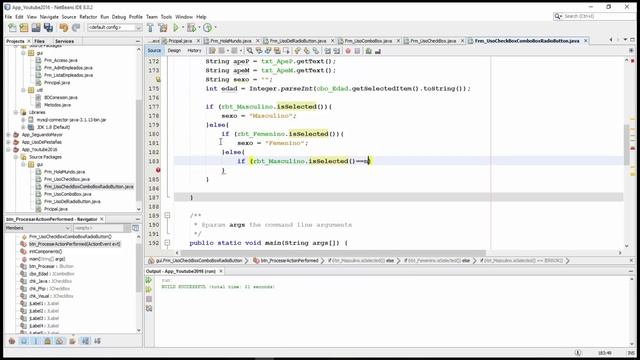Toggle Show Inner Classes filter in Navigator
This screenshot has width=640, height=360.
(60, 341)
